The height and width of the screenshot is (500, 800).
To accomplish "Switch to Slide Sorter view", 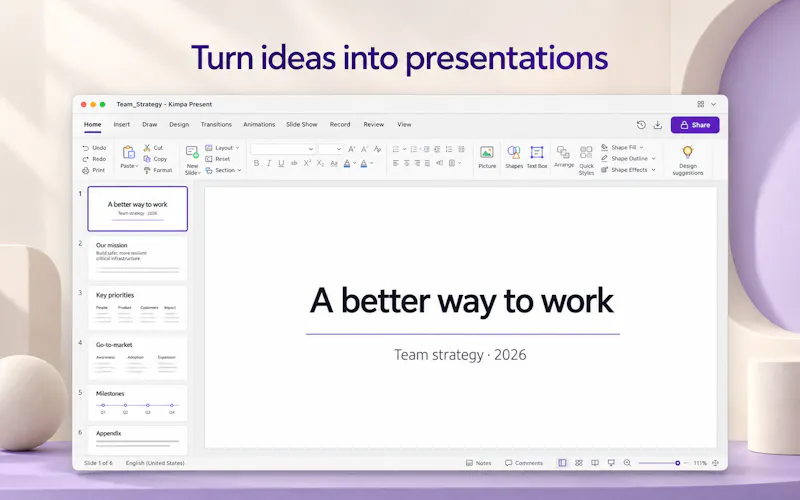I will (579, 463).
